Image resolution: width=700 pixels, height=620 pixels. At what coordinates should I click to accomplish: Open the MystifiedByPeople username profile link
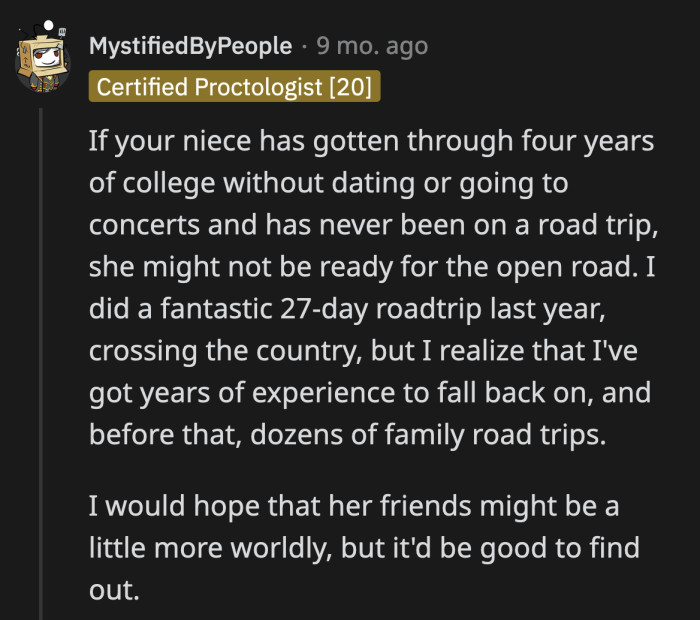pyautogui.click(x=191, y=46)
